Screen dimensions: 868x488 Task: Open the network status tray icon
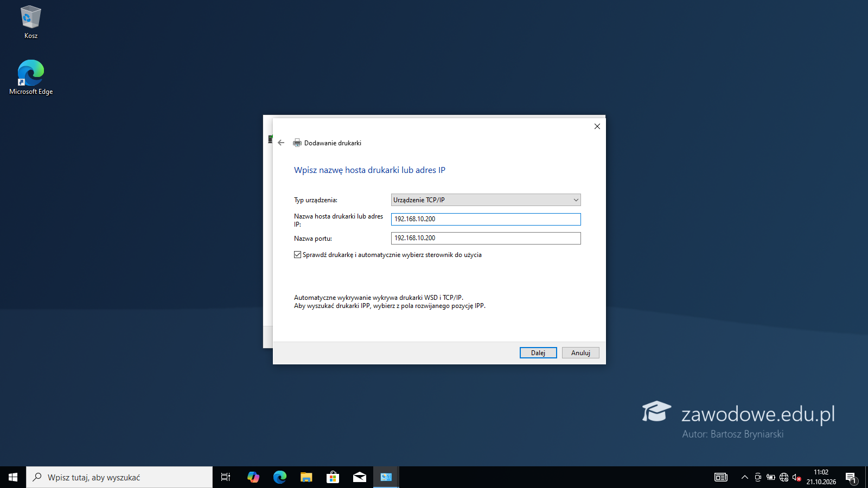(x=784, y=477)
